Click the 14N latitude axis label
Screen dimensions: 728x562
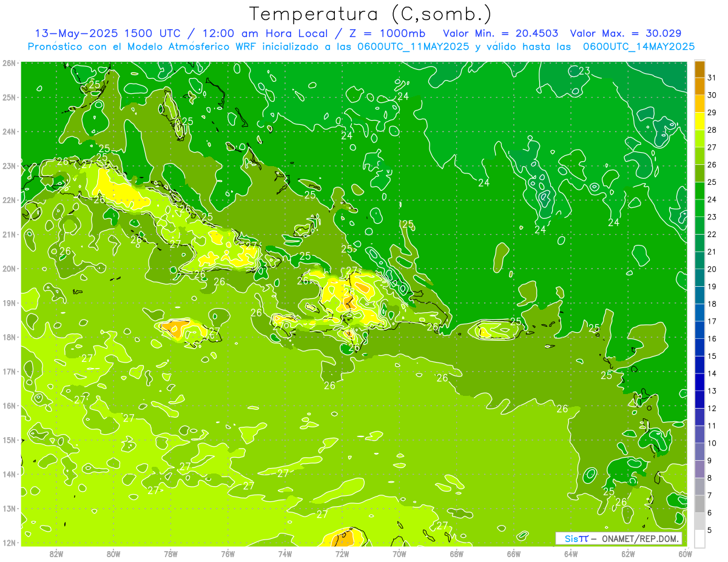pyautogui.click(x=8, y=474)
